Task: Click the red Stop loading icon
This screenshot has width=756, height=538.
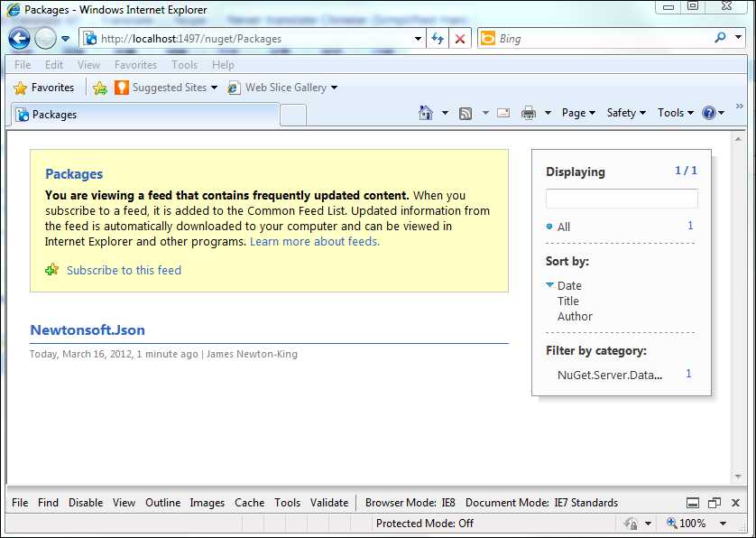Action: pyautogui.click(x=460, y=39)
